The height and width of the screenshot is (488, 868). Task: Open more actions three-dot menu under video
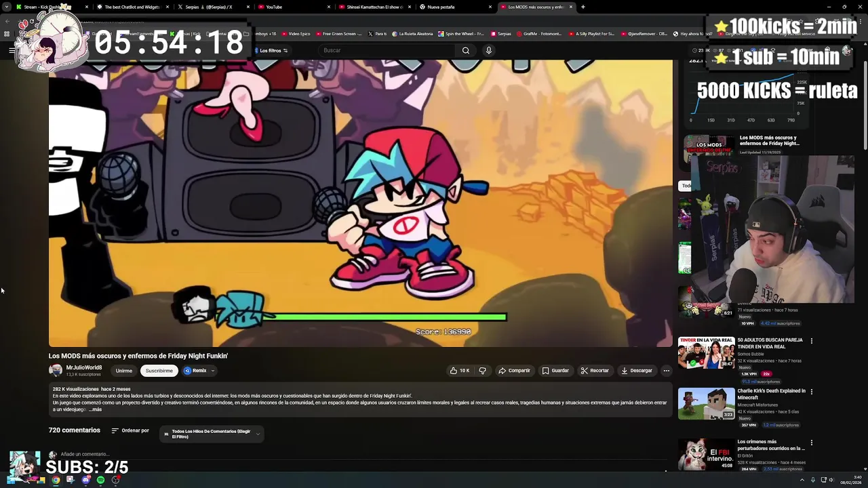pos(666,371)
